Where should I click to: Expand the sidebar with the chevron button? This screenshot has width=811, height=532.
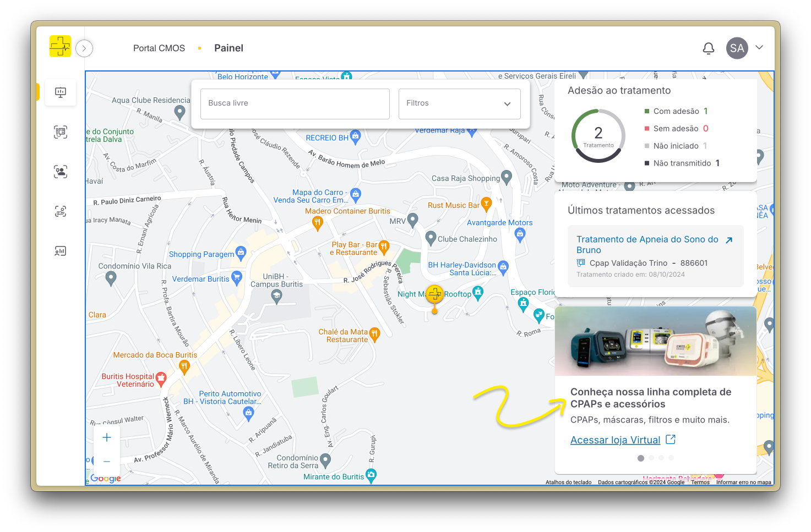click(84, 48)
